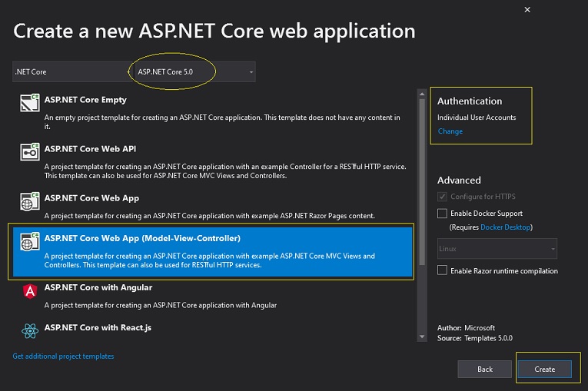The width and height of the screenshot is (588, 391).
Task: Click Change under Authentication
Action: click(x=450, y=131)
